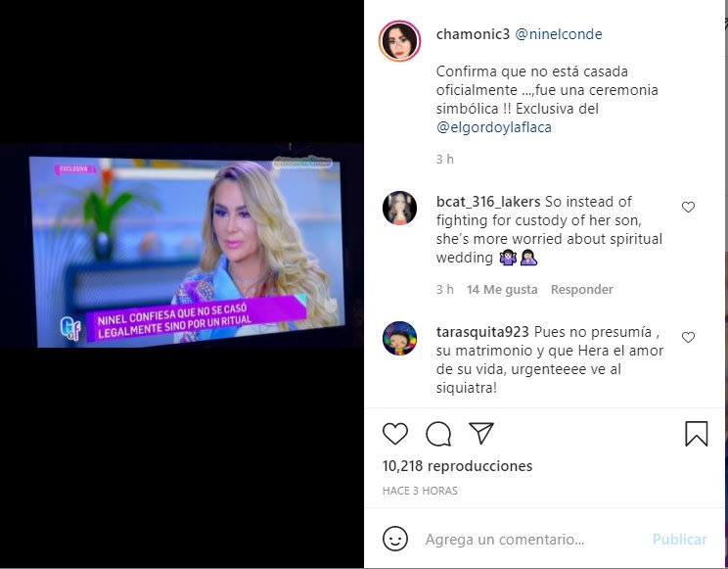This screenshot has width=728, height=569.
Task: Play the Ninel Conde video
Action: [182, 246]
